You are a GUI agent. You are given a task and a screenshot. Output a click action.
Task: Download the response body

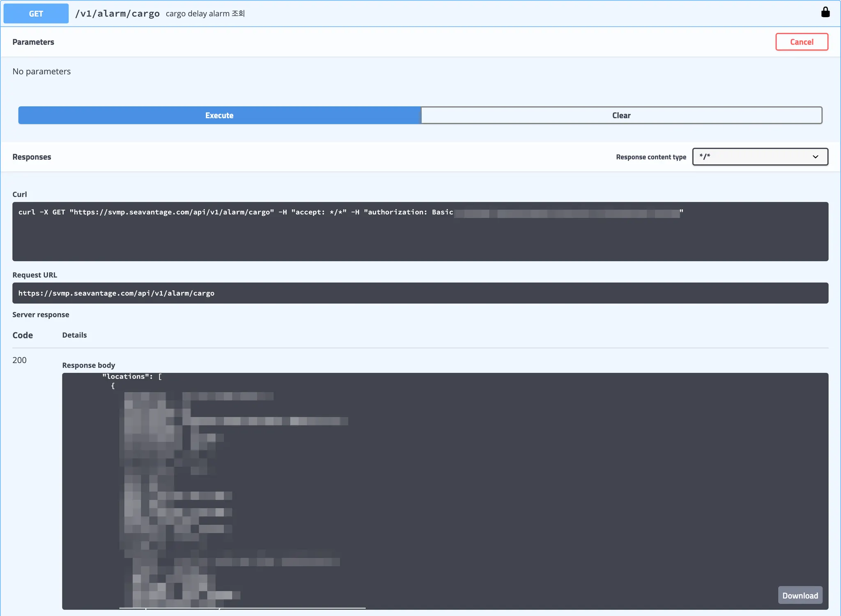[800, 595]
